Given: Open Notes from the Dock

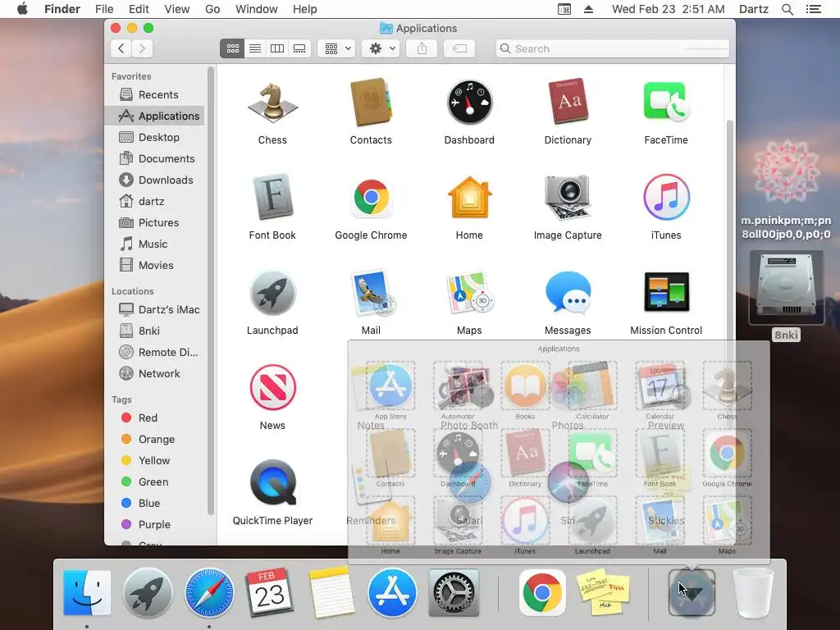Looking at the screenshot, I should coord(331,593).
